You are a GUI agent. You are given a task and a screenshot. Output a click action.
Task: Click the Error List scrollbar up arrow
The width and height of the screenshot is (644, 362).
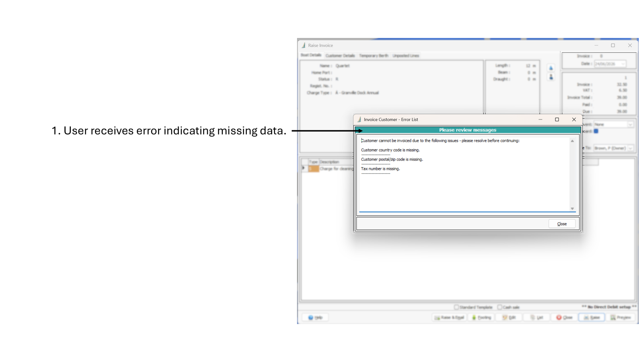click(x=572, y=141)
